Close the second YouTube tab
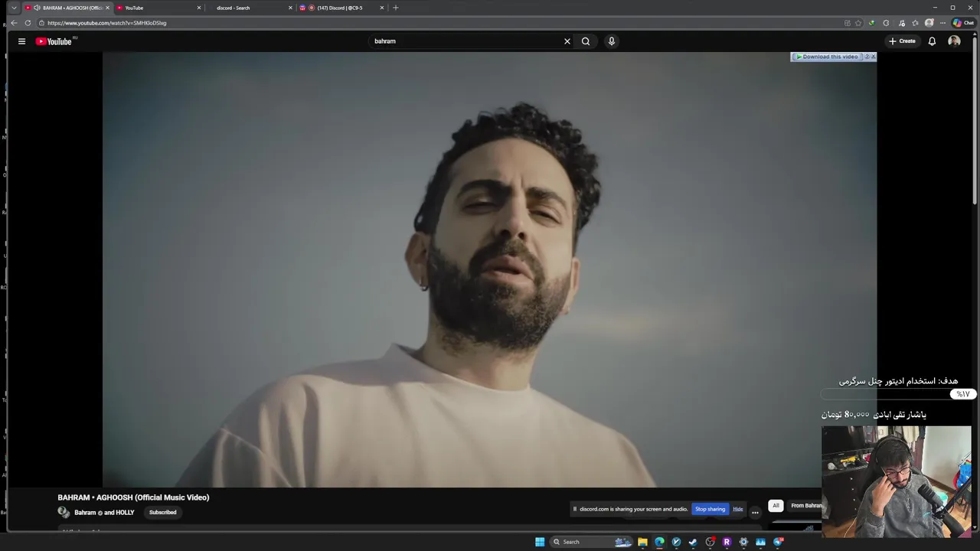The height and width of the screenshot is (551, 980). 199,8
